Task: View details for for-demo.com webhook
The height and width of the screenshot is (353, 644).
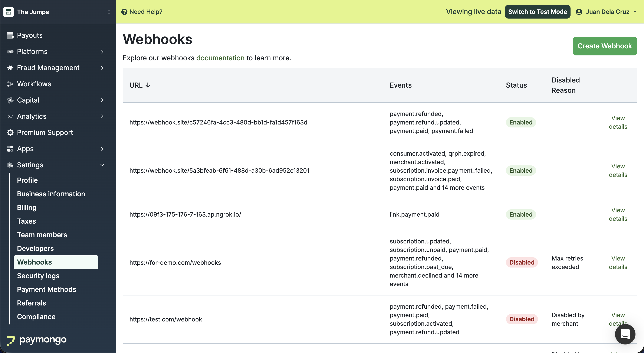Action: [x=618, y=262]
